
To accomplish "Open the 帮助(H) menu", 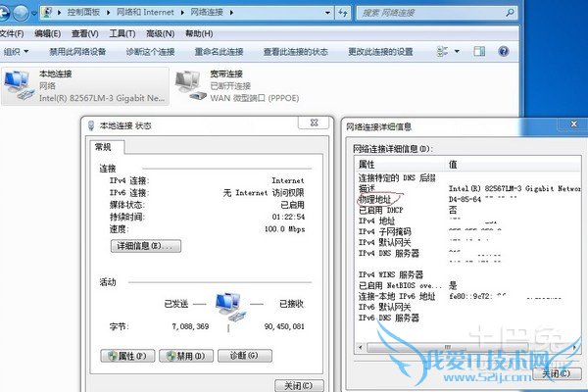I will pos(199,33).
